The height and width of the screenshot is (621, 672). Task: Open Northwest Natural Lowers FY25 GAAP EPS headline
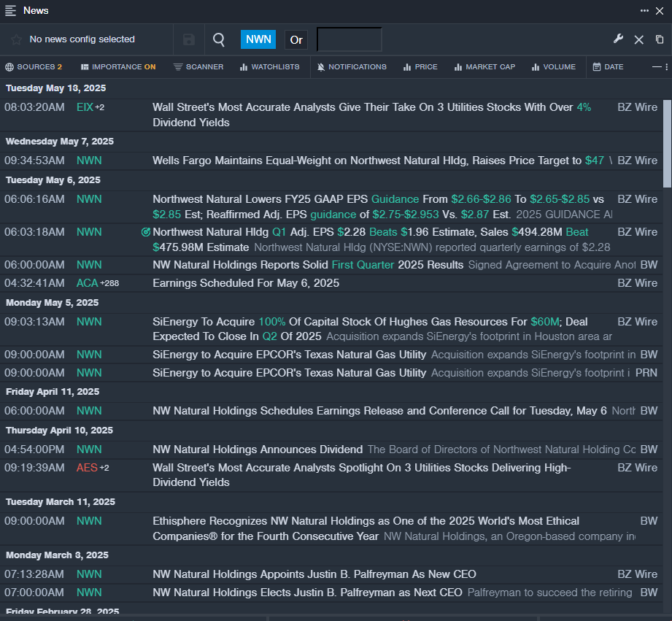(378, 207)
